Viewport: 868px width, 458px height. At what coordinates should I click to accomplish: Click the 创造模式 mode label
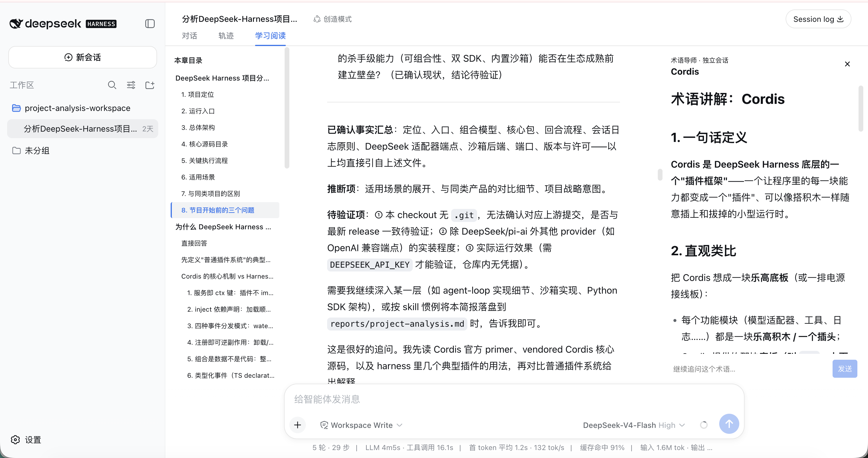point(332,19)
